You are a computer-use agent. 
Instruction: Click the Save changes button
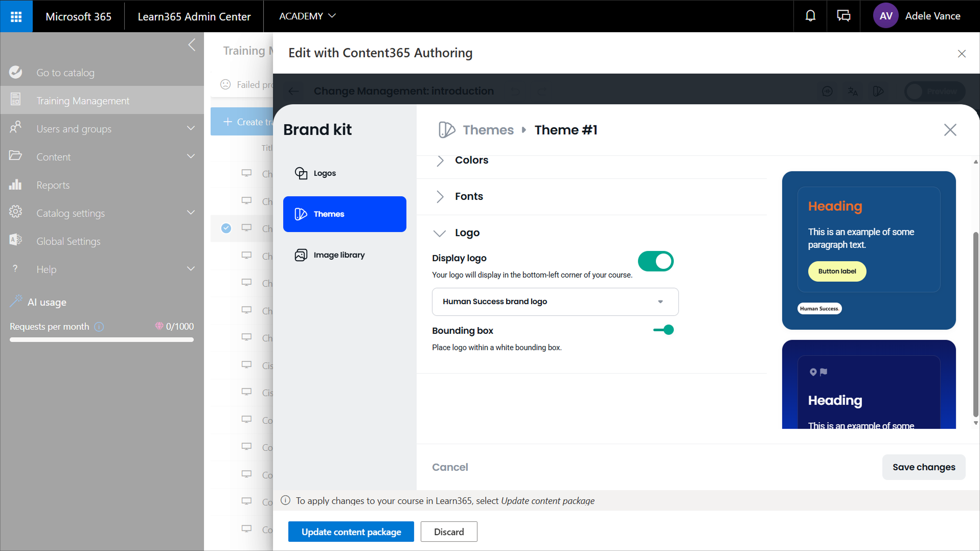[923, 467]
